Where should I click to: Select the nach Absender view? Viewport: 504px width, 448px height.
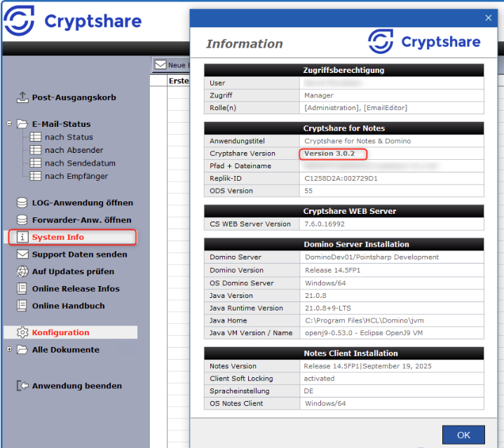[74, 150]
